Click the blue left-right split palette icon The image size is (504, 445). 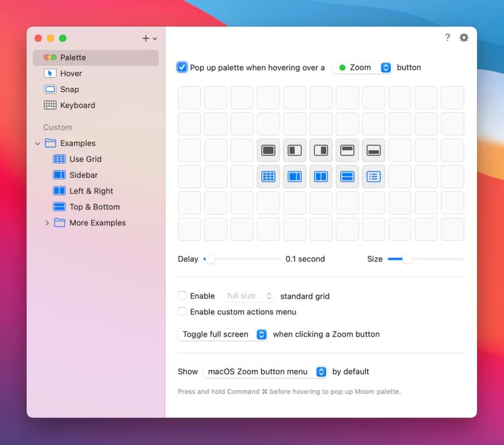pos(321,176)
